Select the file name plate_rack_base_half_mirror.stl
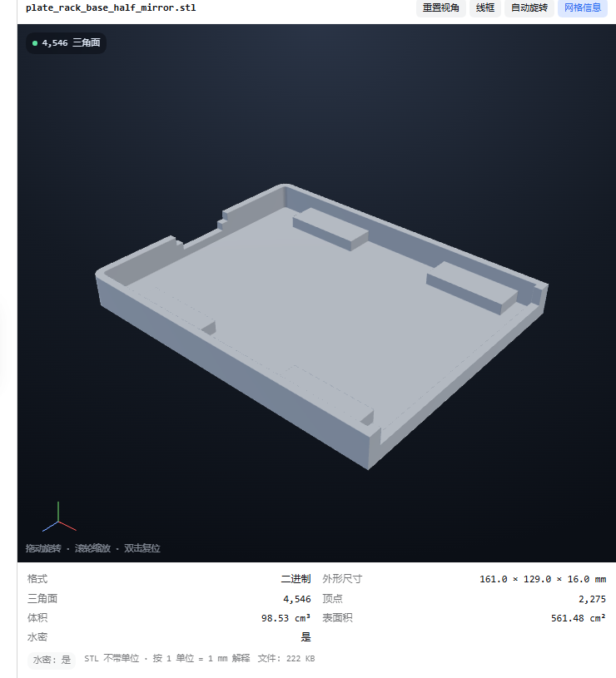The image size is (616, 678). pos(111,7)
